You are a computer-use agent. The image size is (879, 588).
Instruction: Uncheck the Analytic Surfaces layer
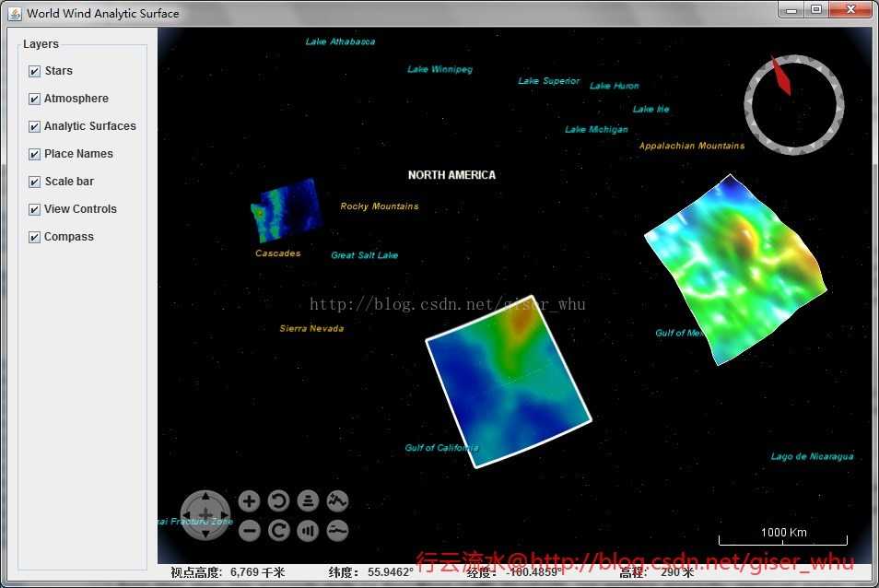(34, 126)
